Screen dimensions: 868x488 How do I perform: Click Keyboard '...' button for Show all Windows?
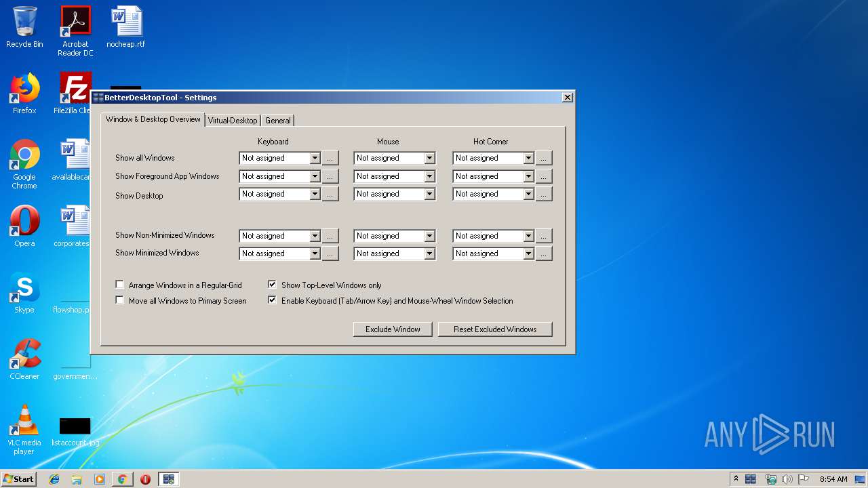point(330,158)
